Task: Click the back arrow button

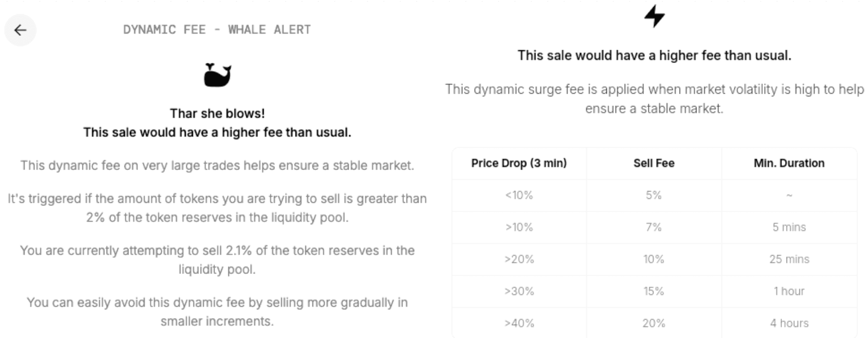Action: [x=20, y=30]
